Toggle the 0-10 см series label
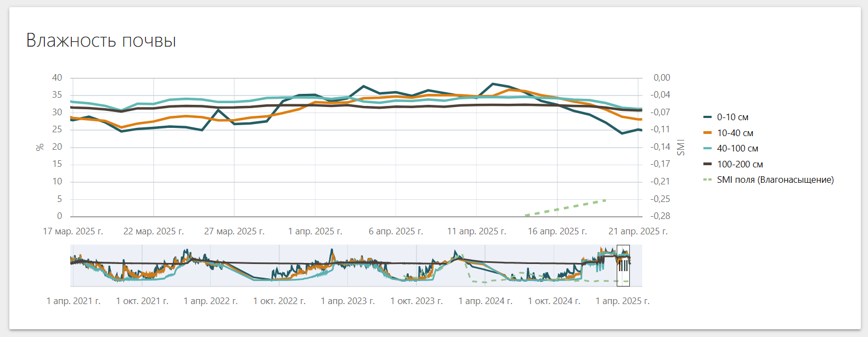 pyautogui.click(x=732, y=117)
